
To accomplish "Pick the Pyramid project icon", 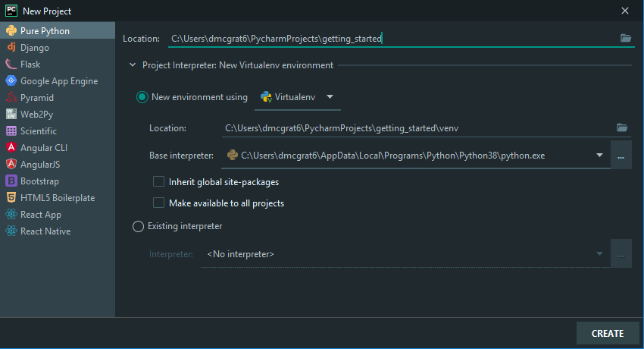I will (x=11, y=98).
